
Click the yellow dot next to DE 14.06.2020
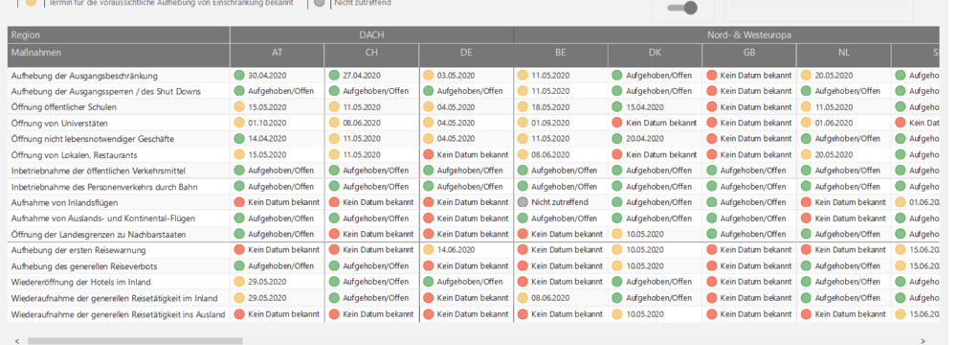point(428,250)
